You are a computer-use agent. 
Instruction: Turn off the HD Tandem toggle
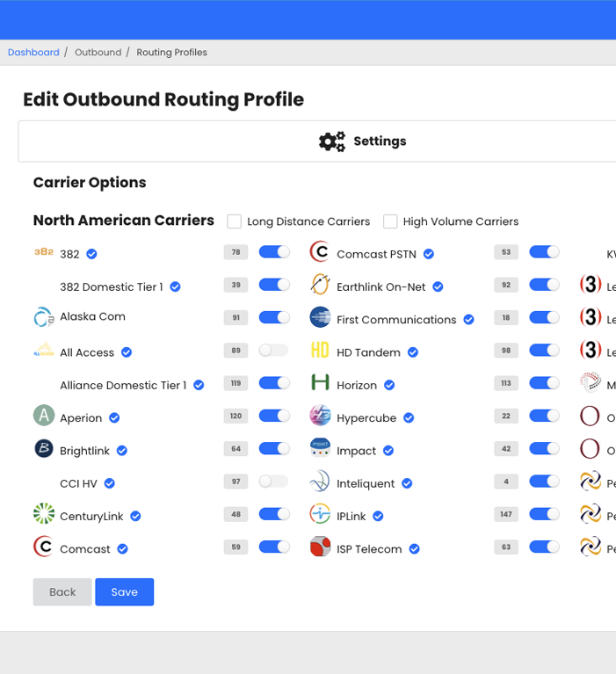point(545,351)
